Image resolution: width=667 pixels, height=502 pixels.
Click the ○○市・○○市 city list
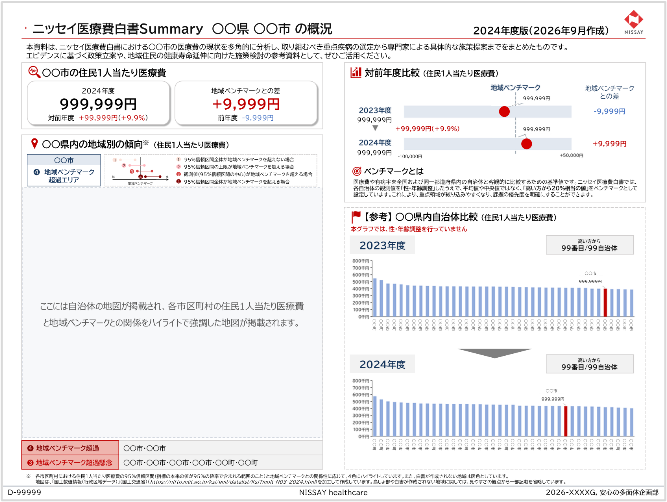click(x=145, y=448)
